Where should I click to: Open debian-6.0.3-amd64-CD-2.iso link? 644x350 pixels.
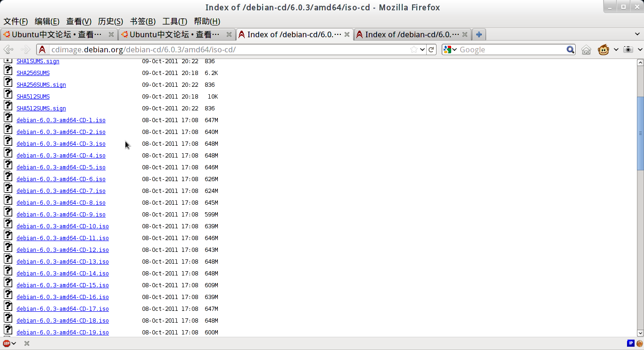[61, 132]
